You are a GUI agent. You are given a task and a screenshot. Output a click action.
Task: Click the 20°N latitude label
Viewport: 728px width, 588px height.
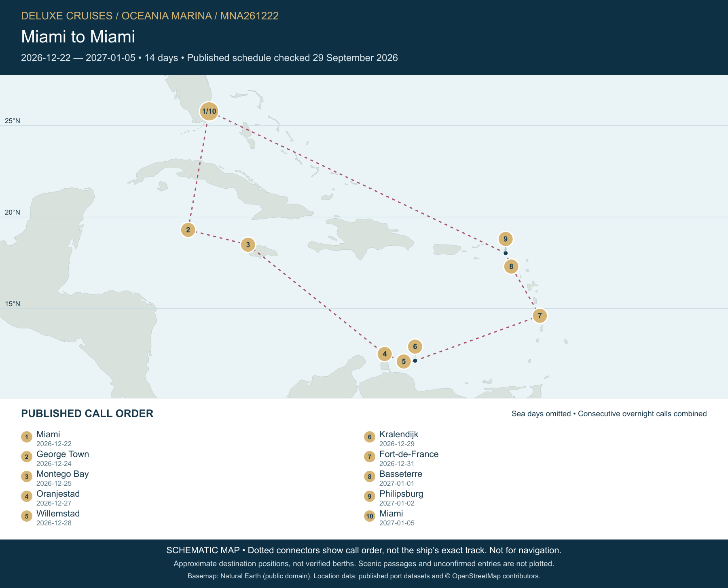(x=13, y=213)
